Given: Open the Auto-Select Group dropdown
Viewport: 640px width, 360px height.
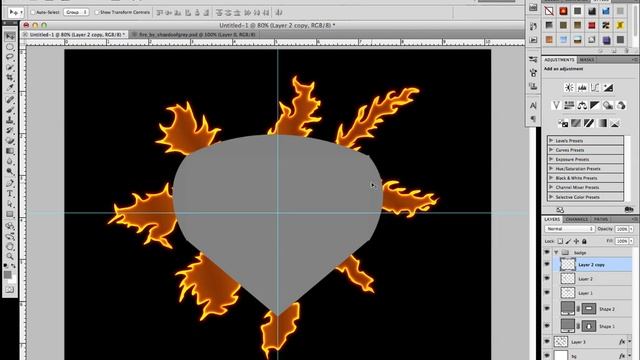Looking at the screenshot, I should (76, 12).
